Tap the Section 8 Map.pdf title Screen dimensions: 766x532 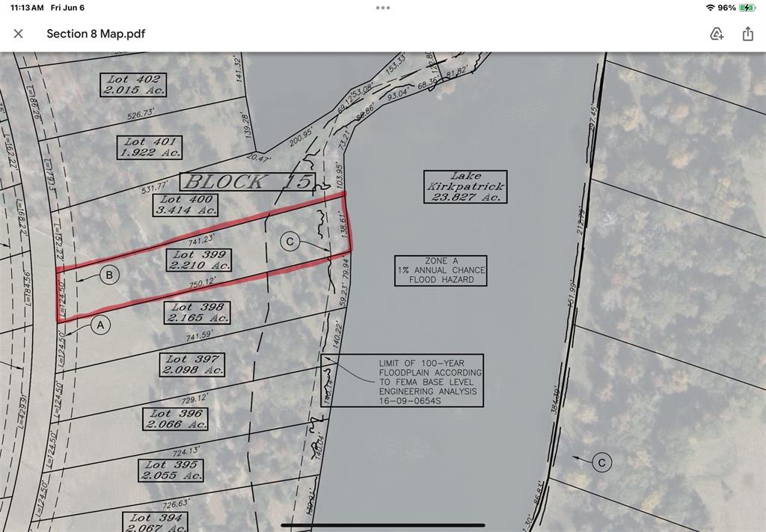[96, 34]
